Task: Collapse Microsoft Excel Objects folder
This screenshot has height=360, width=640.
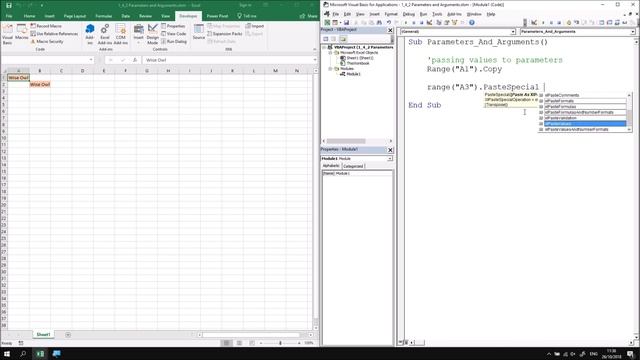Action: [330, 53]
